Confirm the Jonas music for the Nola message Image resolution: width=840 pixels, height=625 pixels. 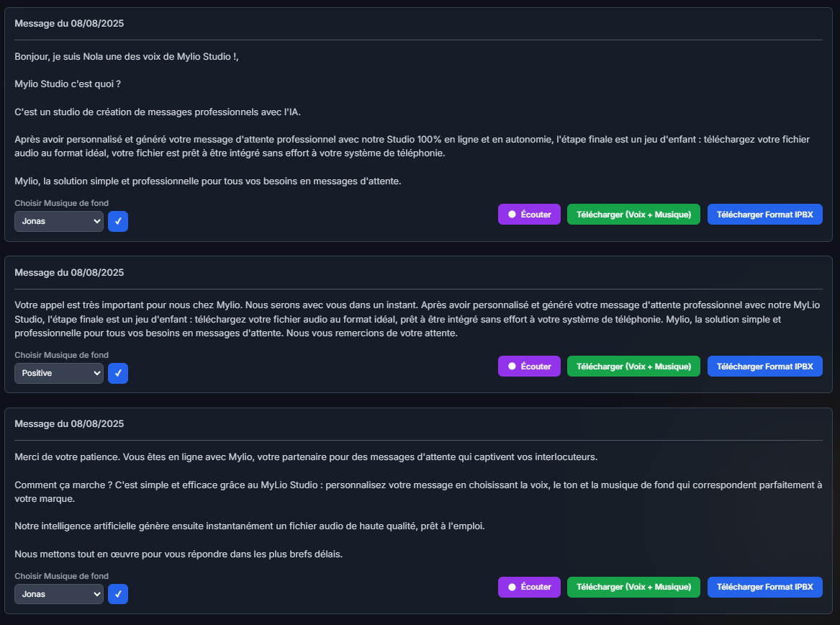pos(118,222)
